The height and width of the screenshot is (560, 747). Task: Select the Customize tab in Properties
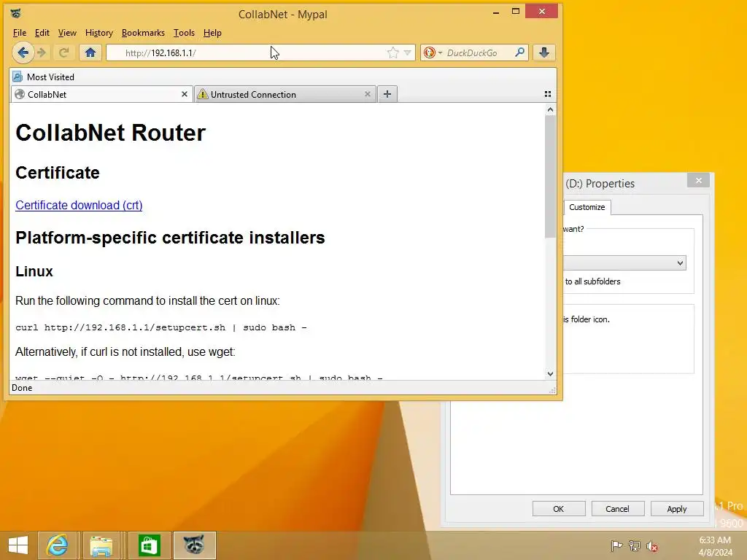(587, 207)
